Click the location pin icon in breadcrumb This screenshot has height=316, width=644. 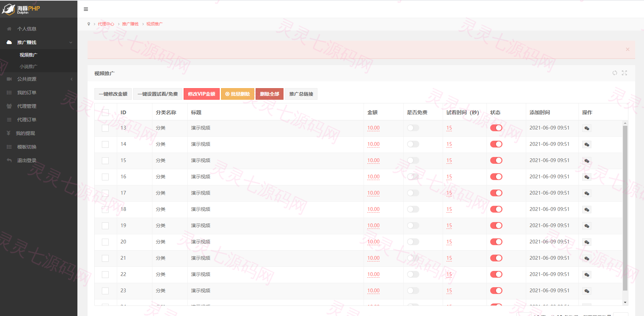89,24
